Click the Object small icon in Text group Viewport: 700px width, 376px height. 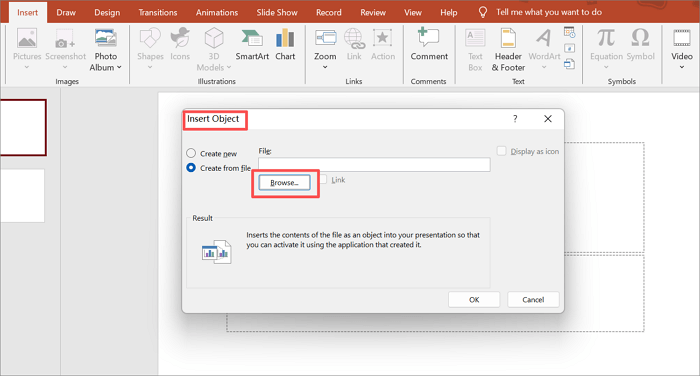click(x=570, y=64)
